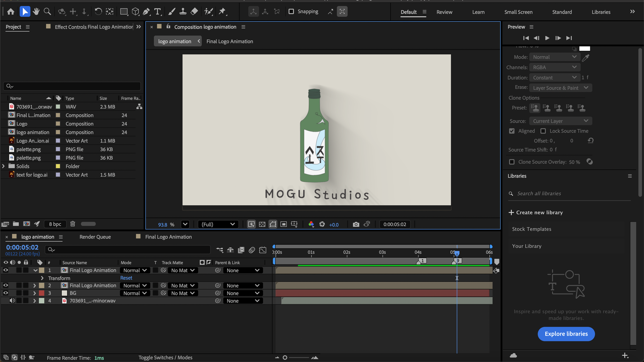Switch to the Render Queue tab
Screen dimensions: 644x362
[x=95, y=237]
